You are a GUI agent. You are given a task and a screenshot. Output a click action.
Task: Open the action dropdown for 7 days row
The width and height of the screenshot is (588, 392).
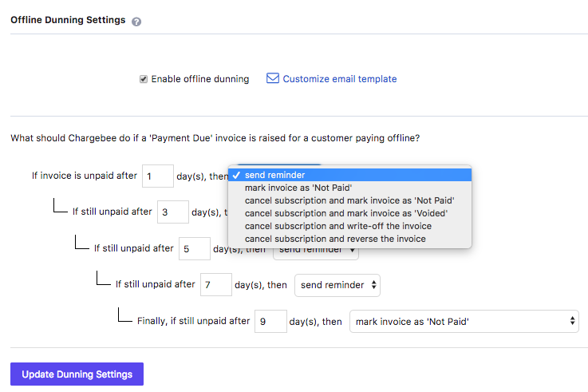point(337,285)
